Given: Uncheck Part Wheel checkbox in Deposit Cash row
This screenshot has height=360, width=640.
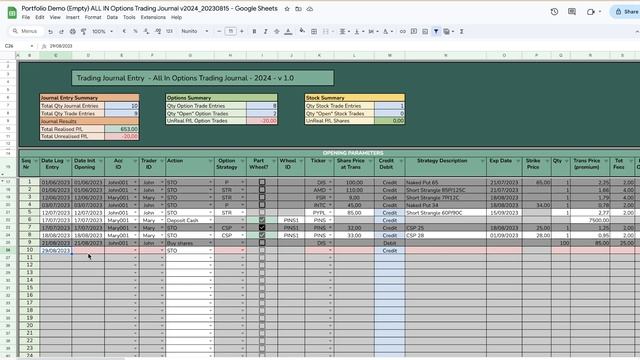Looking at the screenshot, I should tap(262, 220).
